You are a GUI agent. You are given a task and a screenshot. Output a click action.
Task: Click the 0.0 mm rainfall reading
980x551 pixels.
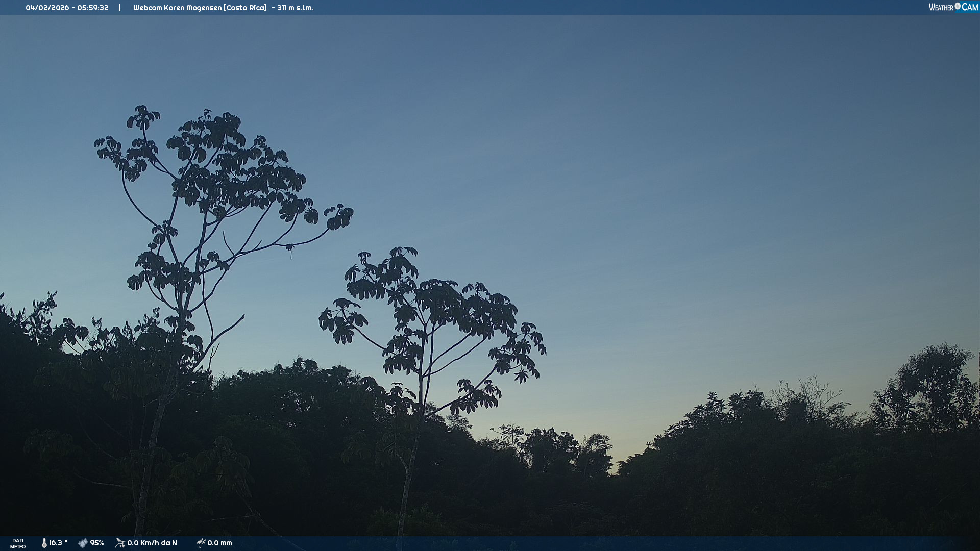pos(219,543)
